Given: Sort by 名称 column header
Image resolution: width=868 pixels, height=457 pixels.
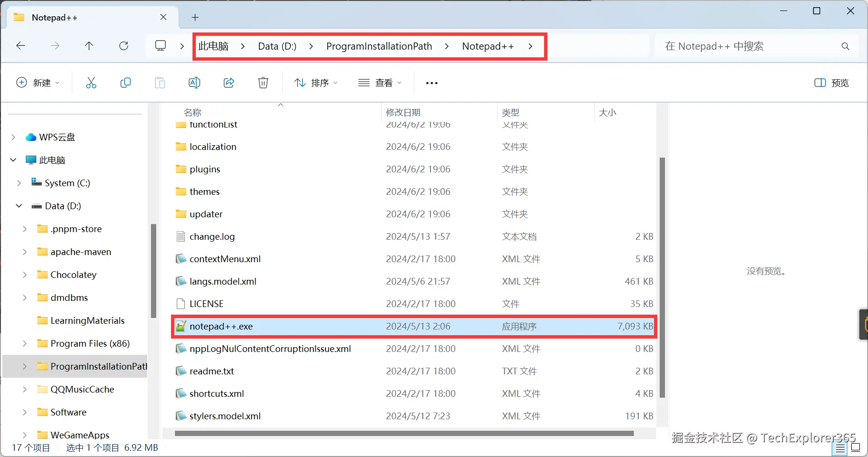Looking at the screenshot, I should tap(193, 113).
